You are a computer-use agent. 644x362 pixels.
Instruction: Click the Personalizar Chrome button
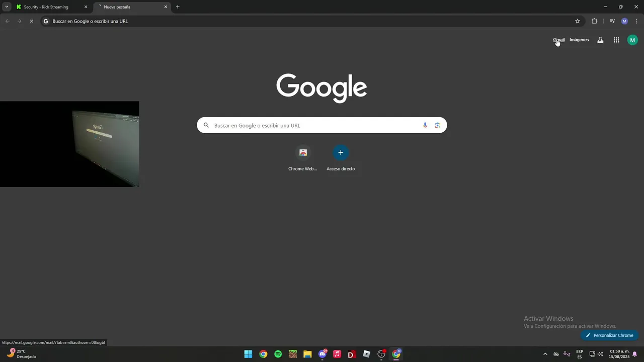coord(609,335)
